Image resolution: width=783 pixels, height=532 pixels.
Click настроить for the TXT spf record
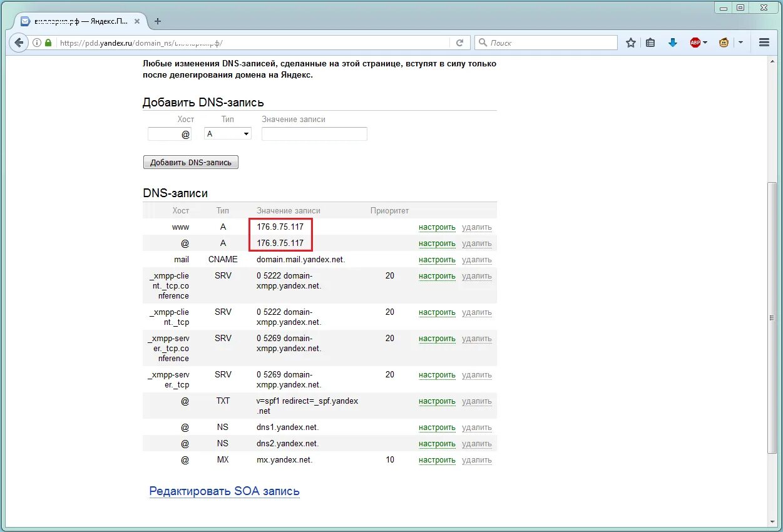pyautogui.click(x=437, y=401)
